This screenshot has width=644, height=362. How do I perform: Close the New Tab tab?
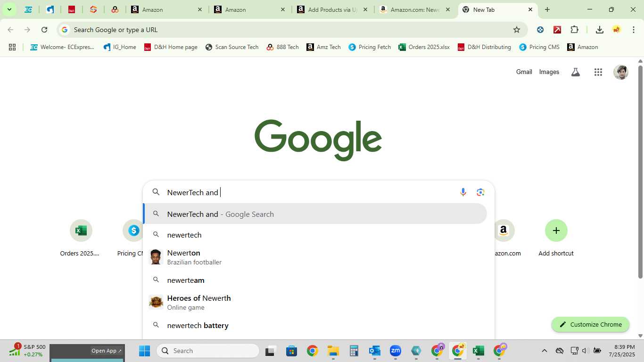click(x=530, y=9)
